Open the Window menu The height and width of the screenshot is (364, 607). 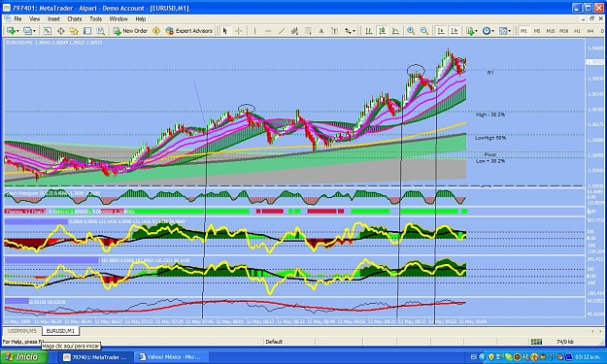pyautogui.click(x=118, y=18)
